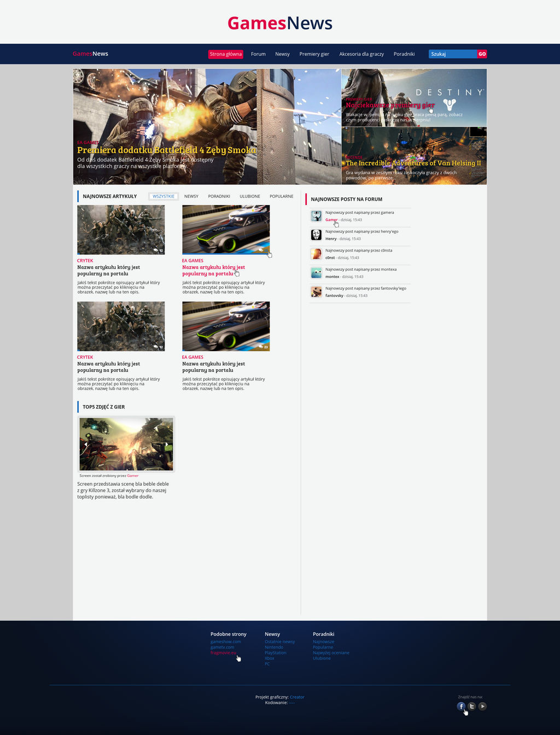Open Najwyżej oceniane footer link
The image size is (560, 735).
point(331,653)
